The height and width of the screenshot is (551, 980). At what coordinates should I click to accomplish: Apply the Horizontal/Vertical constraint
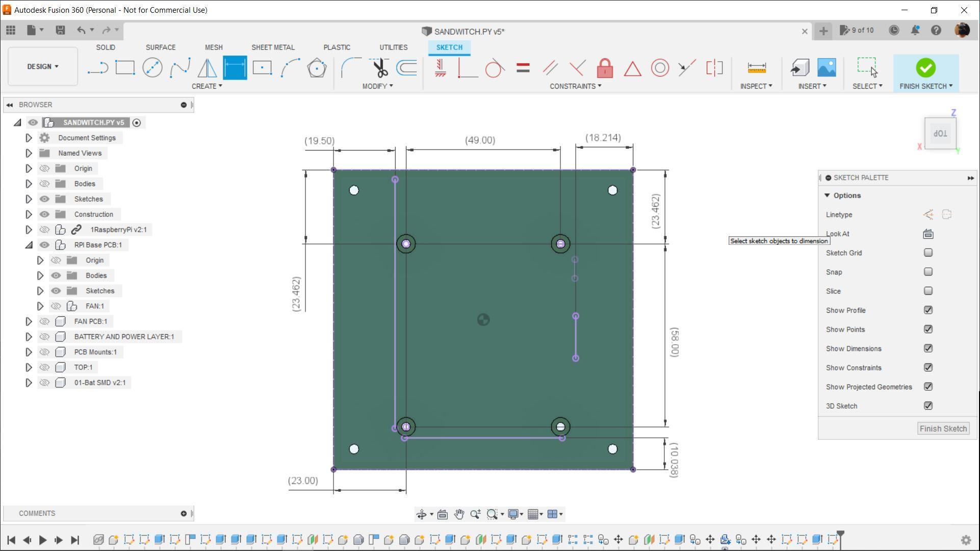[441, 68]
